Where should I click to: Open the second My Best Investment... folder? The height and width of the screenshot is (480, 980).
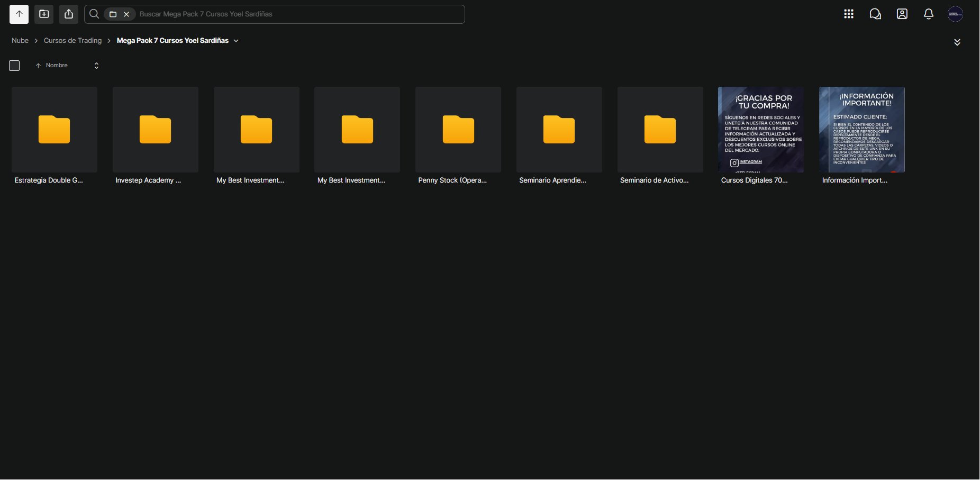pos(357,130)
